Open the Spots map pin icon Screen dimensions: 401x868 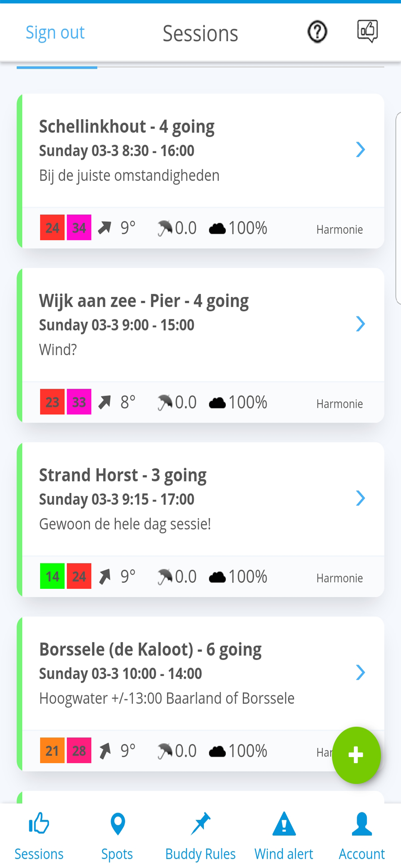point(118,824)
